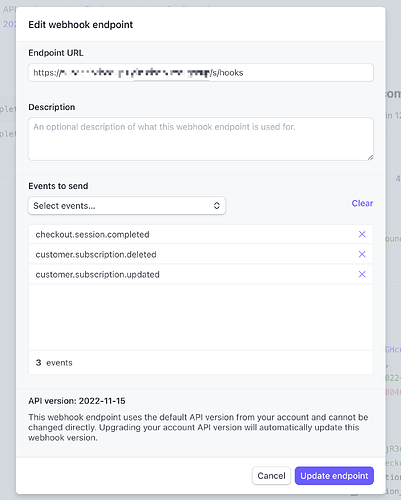Clear all selected events
Image resolution: width=401 pixels, height=500 pixels.
(x=362, y=203)
